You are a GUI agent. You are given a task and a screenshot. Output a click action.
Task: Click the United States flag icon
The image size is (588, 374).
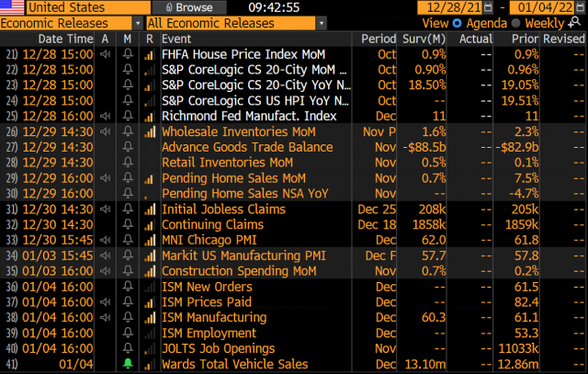(12, 7)
